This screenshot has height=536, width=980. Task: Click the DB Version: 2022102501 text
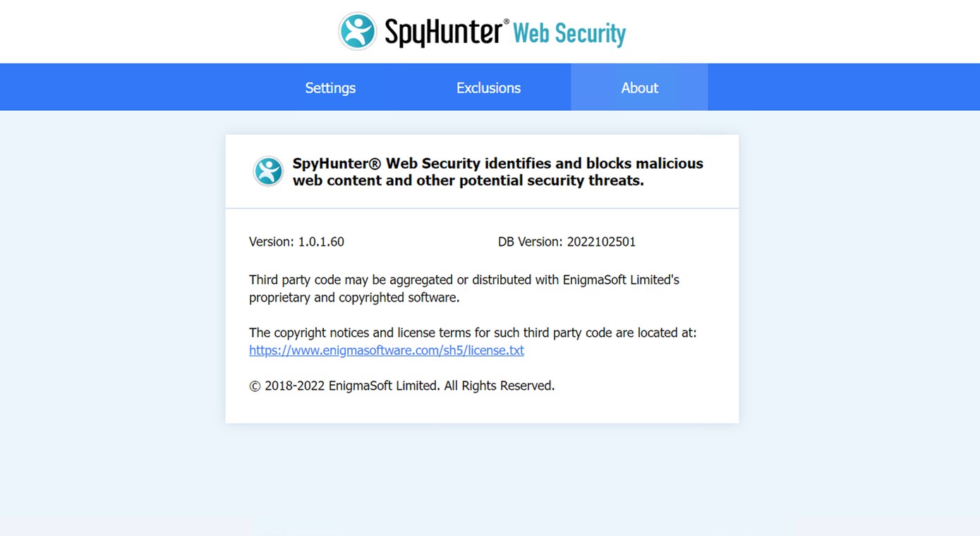click(x=567, y=242)
